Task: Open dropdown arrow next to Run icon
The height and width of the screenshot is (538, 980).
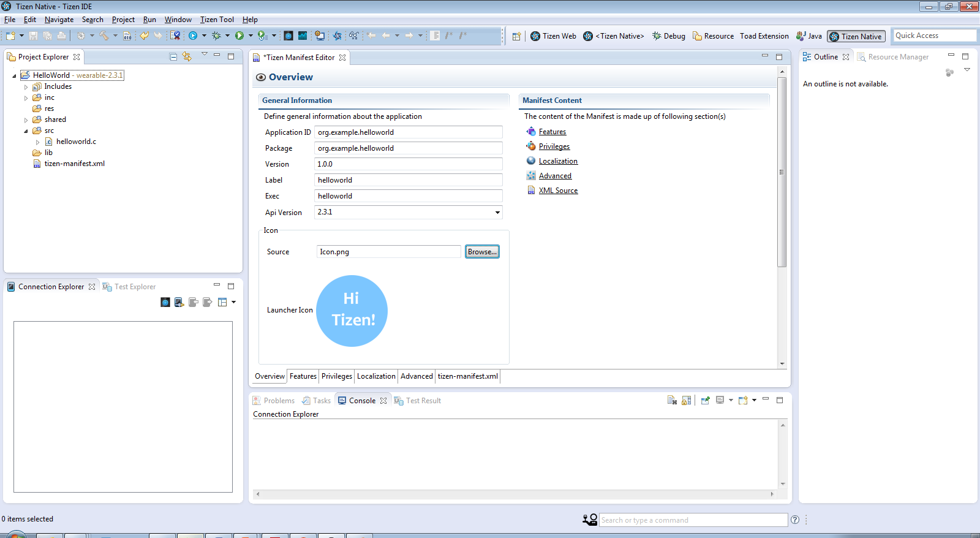Action: pos(251,36)
